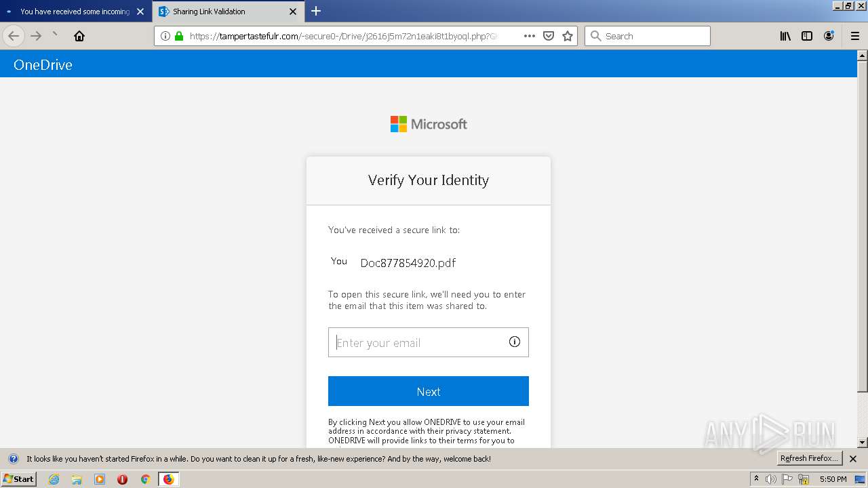Click the network tray icon
The image size is (868, 488).
(x=804, y=479)
